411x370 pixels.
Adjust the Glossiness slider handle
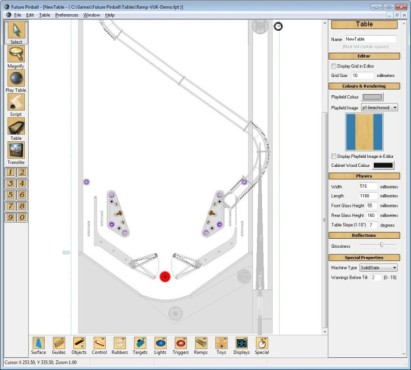(381, 245)
